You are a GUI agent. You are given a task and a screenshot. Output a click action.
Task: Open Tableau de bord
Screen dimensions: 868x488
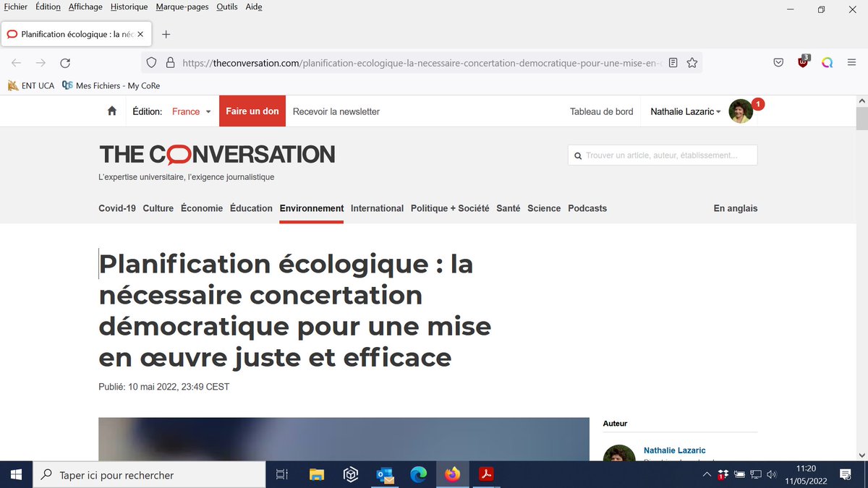click(602, 111)
